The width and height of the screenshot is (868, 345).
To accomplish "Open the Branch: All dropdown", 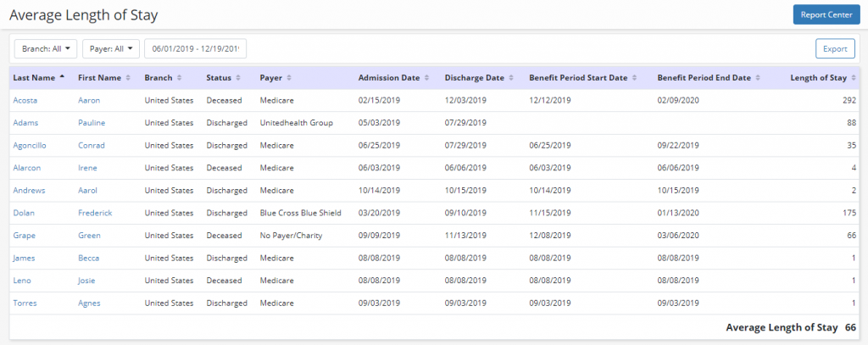I will [x=46, y=49].
